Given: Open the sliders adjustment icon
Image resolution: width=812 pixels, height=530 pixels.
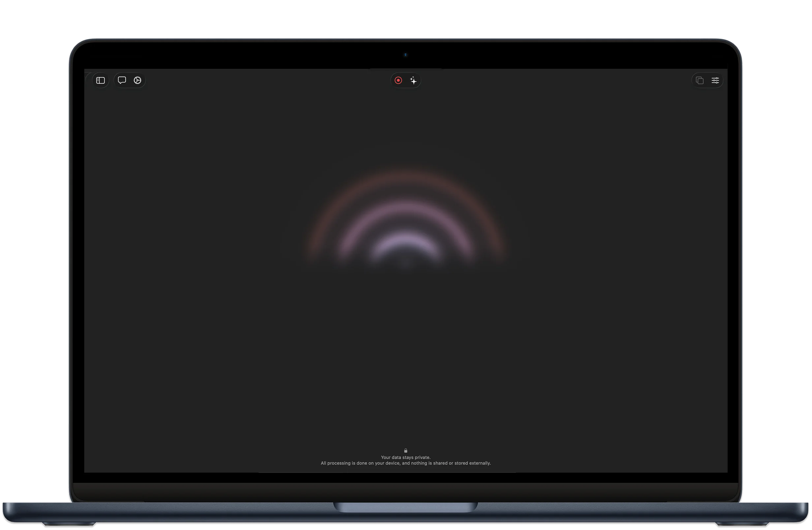Looking at the screenshot, I should coord(715,80).
